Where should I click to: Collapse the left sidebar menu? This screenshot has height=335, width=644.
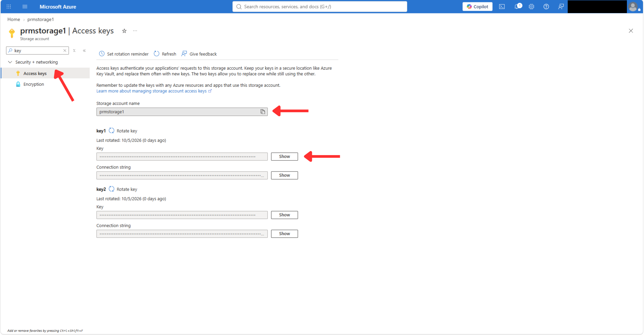point(84,51)
